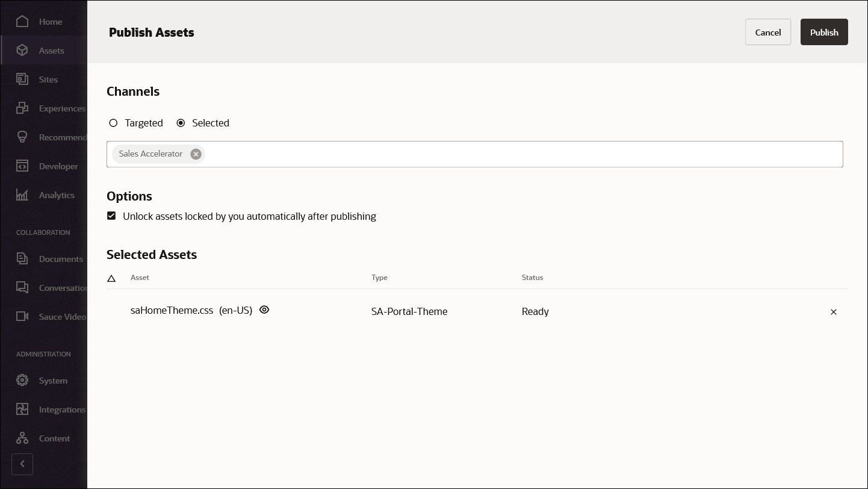The image size is (868, 489).
Task: Collapse the left navigation panel
Action: (x=22, y=464)
